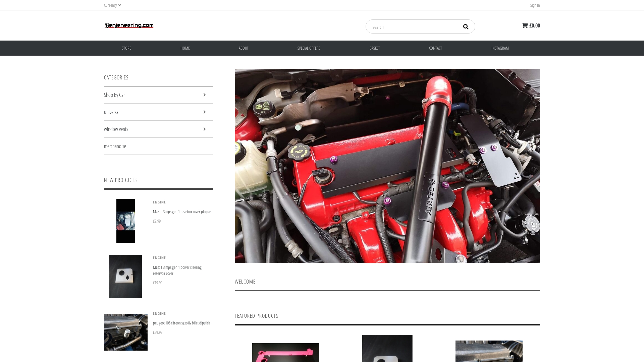Open the SPECIAL OFFERS menu item
The image size is (644, 362).
coord(309,48)
